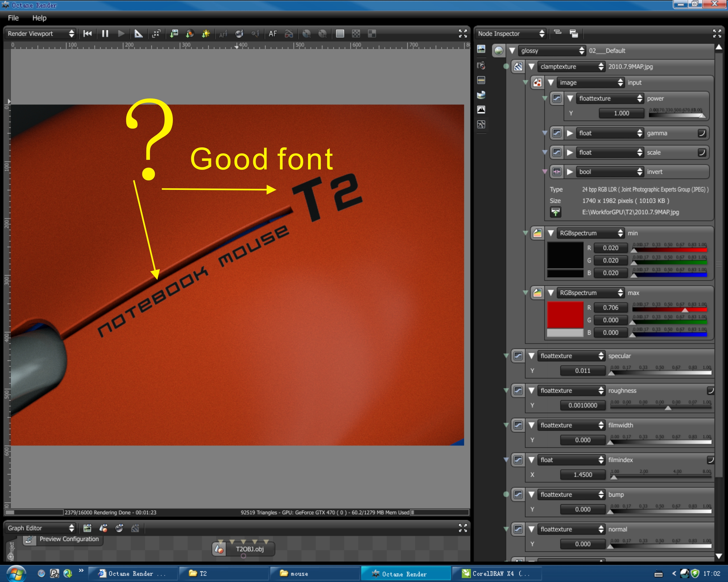The image size is (728, 582).
Task: Click the load image file icon near file path
Action: pos(555,212)
